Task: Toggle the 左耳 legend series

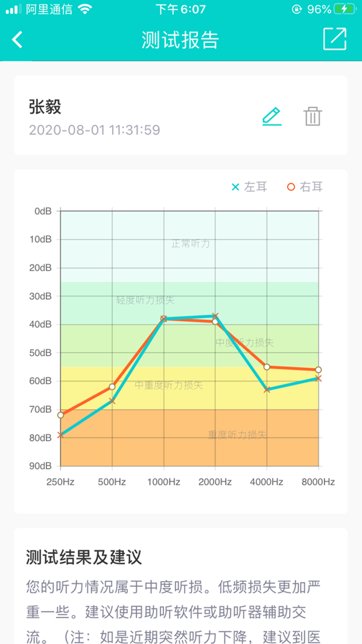Action: click(249, 187)
